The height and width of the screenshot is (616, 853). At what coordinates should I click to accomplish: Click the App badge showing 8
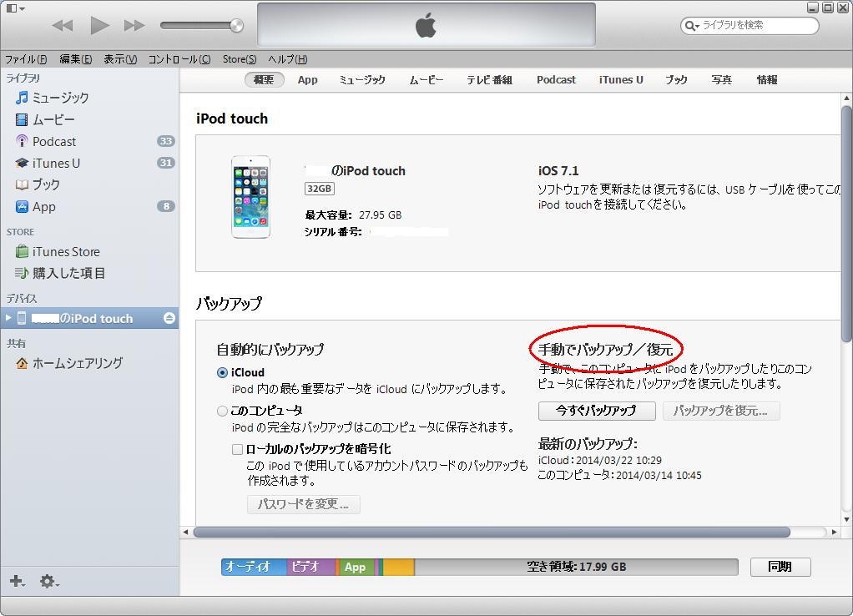tap(166, 206)
